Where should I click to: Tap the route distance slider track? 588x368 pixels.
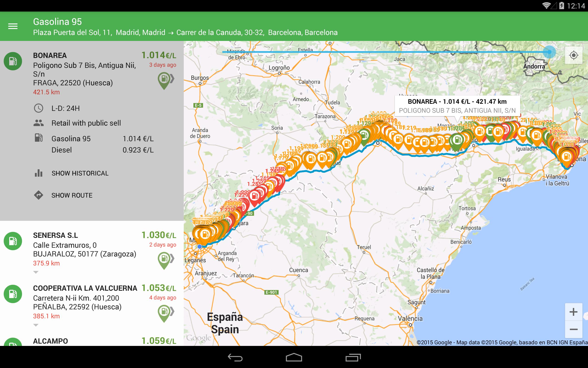[386, 52]
